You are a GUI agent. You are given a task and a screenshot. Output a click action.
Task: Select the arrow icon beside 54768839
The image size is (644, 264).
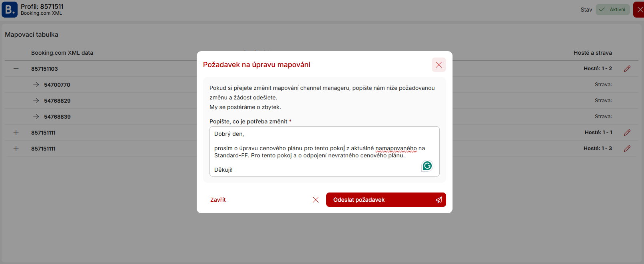point(36,117)
